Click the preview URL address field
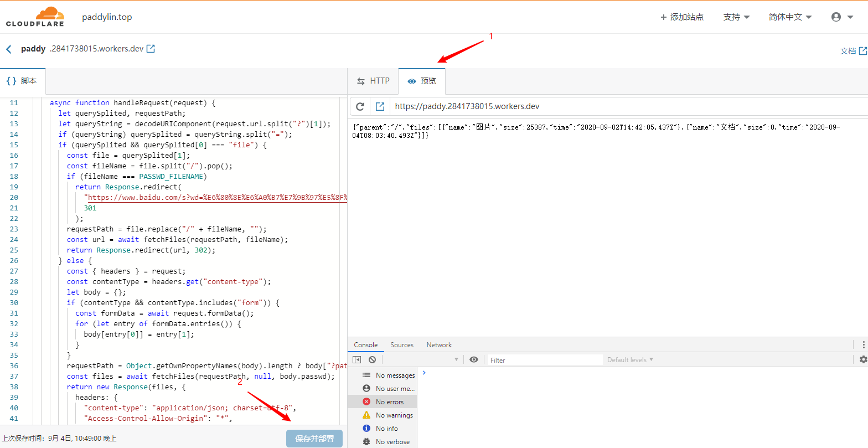The image size is (868, 448). click(x=629, y=106)
